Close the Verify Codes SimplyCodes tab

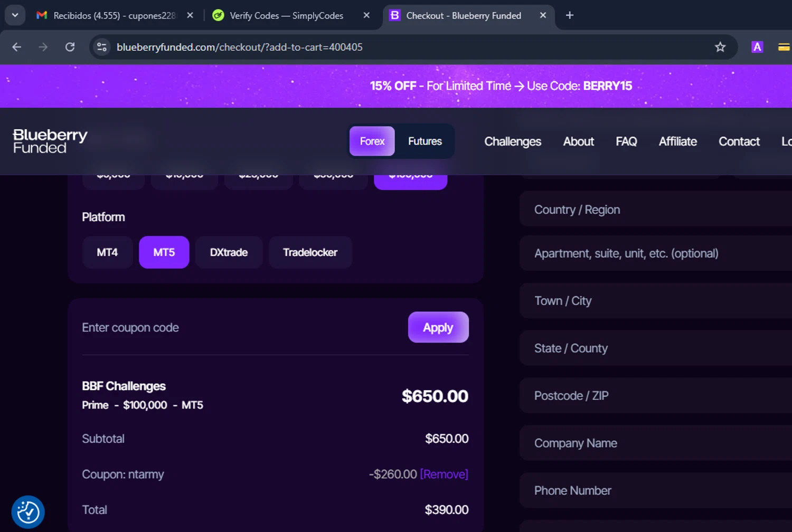pos(366,15)
